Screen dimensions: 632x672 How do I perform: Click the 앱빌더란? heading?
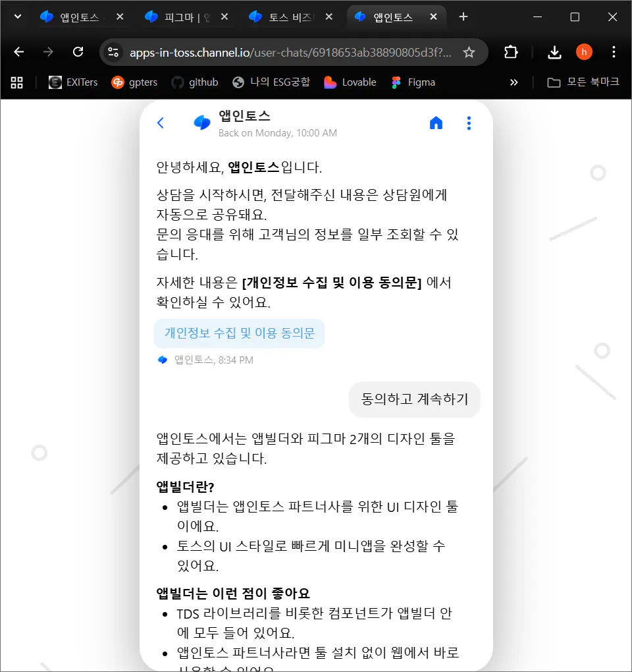tap(185, 486)
